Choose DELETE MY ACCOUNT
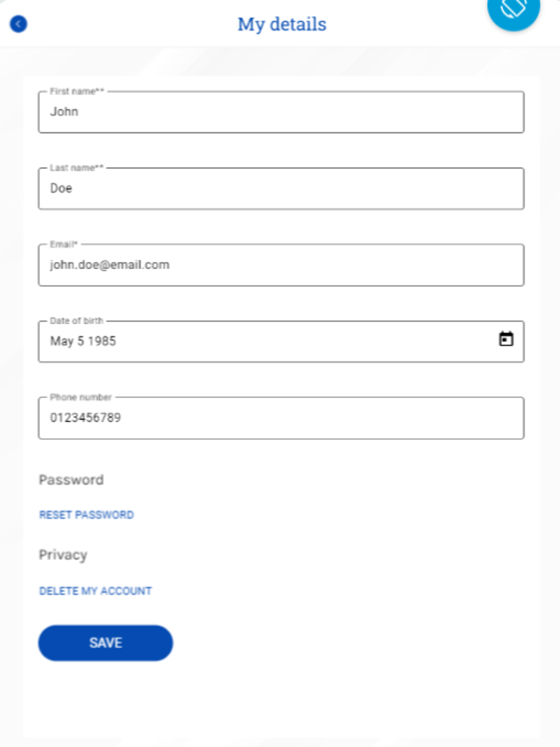This screenshot has height=747, width=560. 96,591
